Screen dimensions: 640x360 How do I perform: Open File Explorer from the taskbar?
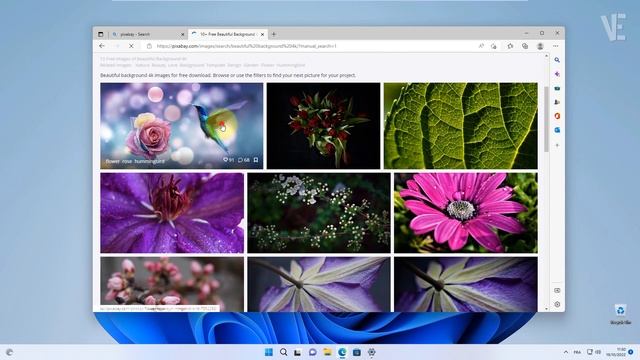click(x=327, y=352)
